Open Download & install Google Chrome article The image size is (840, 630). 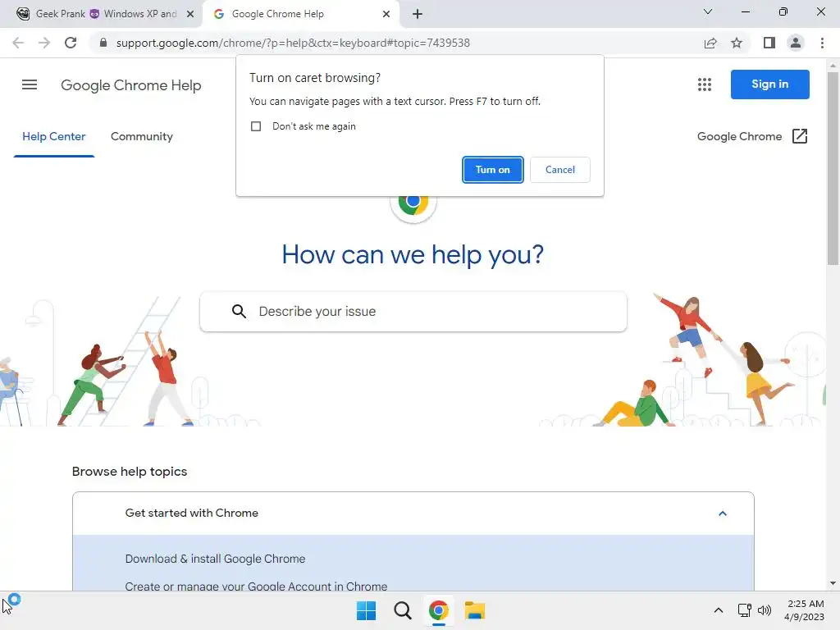click(215, 559)
